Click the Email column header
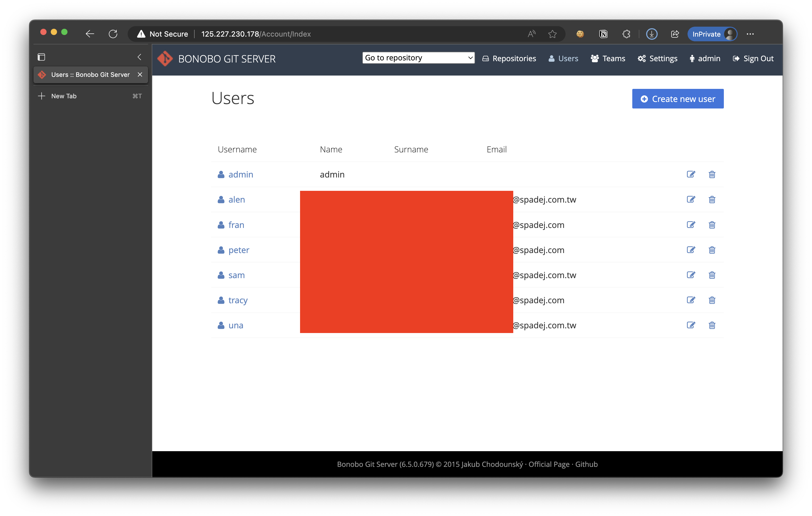Viewport: 812px width, 516px height. tap(496, 149)
